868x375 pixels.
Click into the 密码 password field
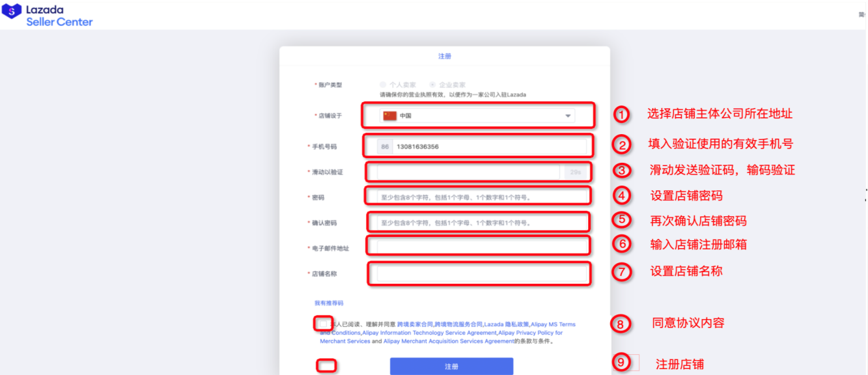pyautogui.click(x=482, y=197)
